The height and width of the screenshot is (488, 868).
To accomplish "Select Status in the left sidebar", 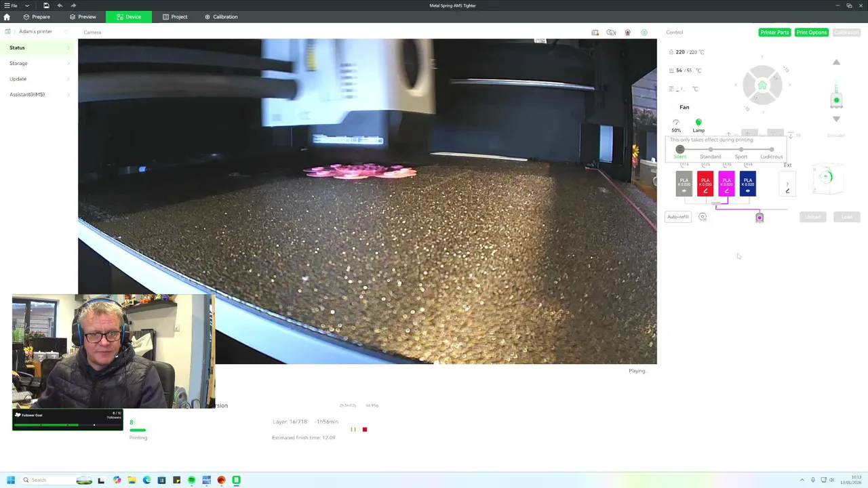I will pos(38,47).
